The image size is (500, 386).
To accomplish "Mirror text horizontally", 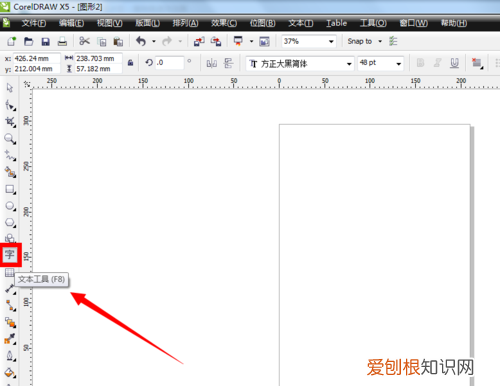I will coord(212,63).
